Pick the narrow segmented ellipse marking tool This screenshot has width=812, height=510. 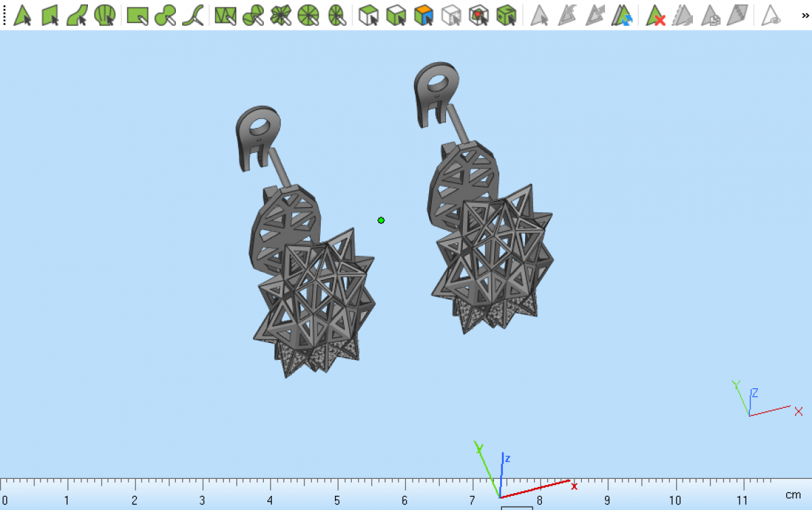click(x=336, y=15)
